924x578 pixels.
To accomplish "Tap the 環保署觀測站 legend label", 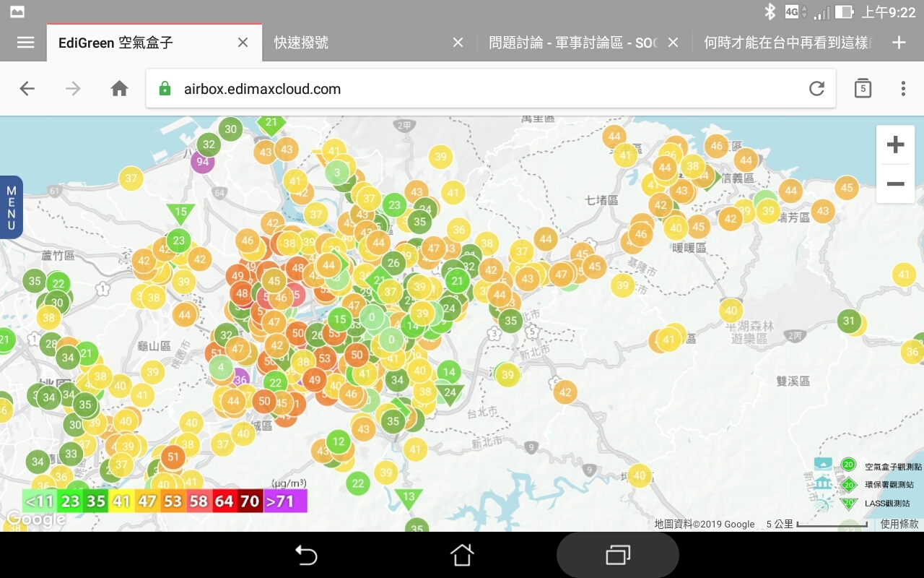I will coord(889,485).
